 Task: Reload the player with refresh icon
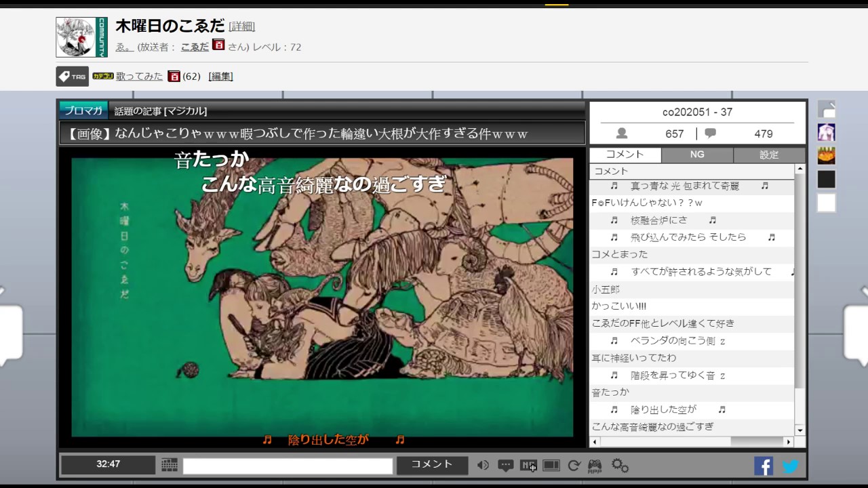pyautogui.click(x=574, y=465)
